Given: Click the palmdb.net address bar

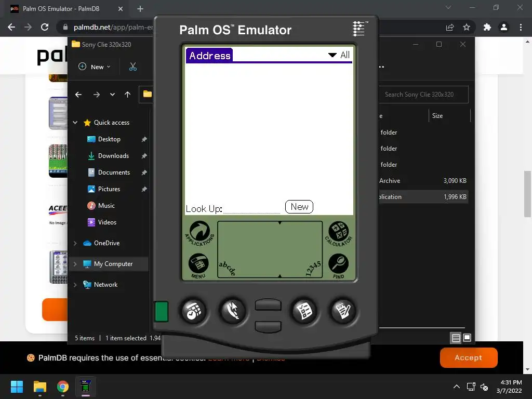Looking at the screenshot, I should pyautogui.click(x=113, y=27).
